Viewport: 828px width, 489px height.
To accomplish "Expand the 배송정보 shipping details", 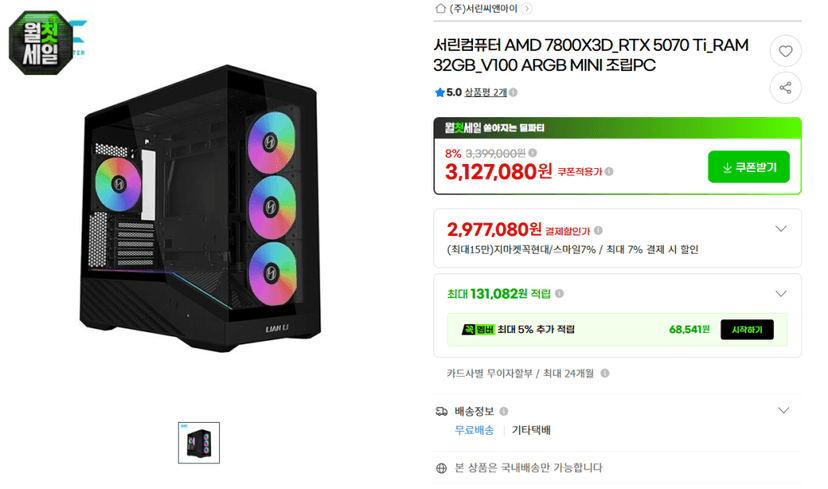I will (x=784, y=411).
